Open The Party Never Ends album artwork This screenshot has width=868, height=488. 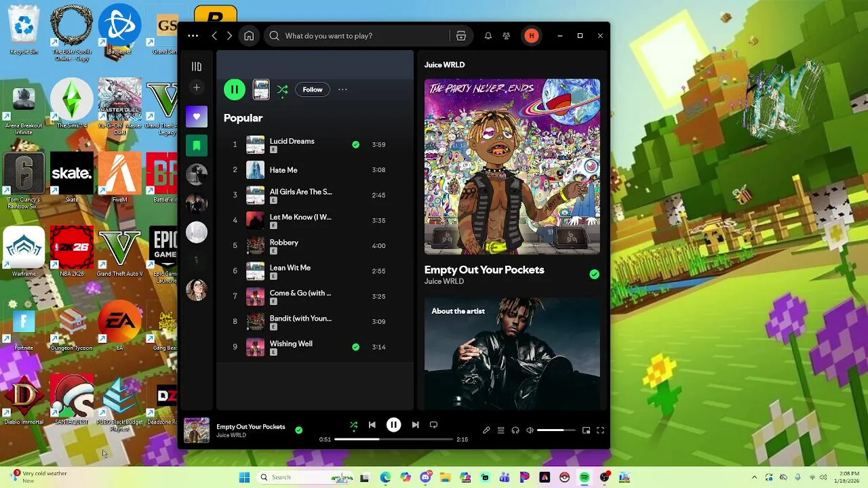pos(512,166)
